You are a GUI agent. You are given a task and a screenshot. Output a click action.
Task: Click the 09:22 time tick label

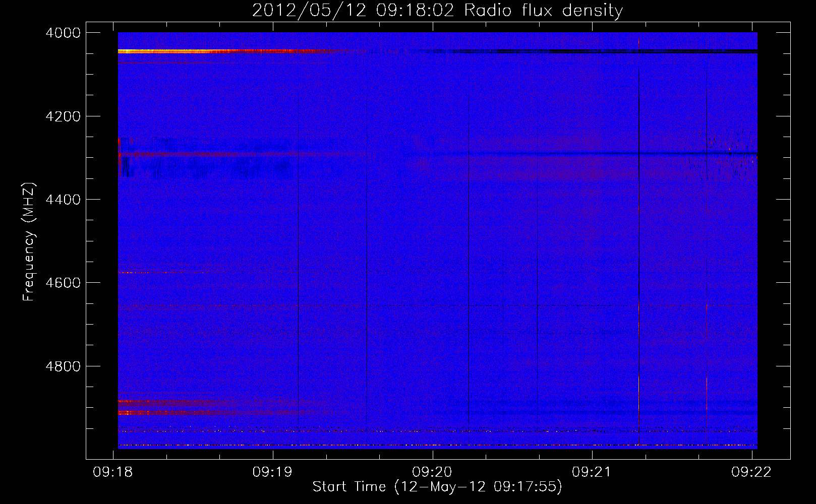click(752, 472)
